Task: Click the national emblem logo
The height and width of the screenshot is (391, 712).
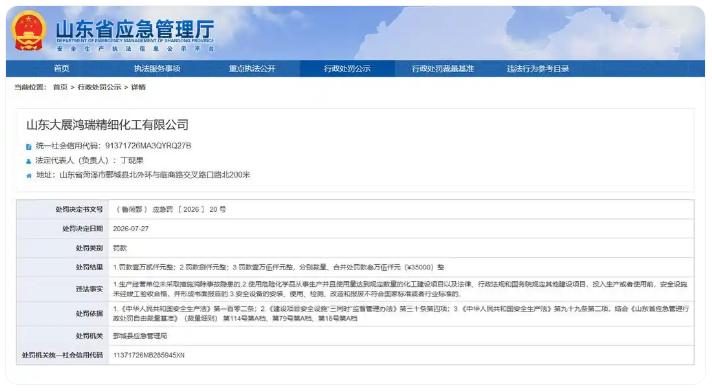Action: [x=29, y=30]
